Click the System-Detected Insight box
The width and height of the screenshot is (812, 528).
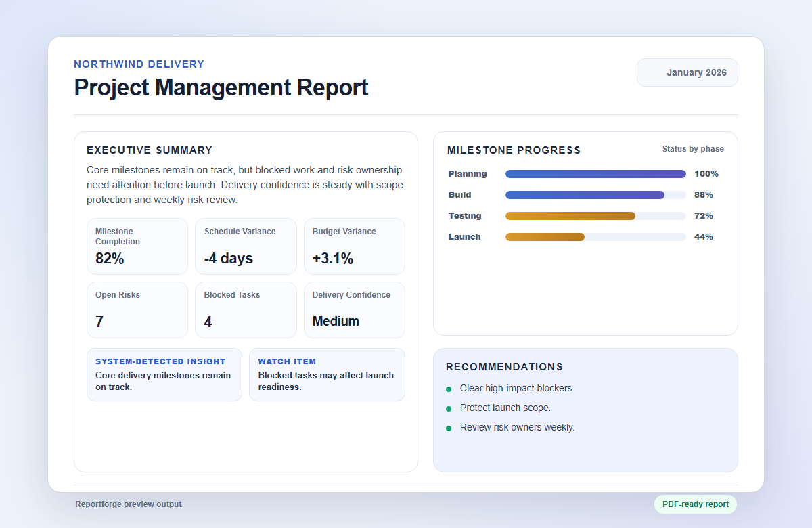tap(164, 374)
